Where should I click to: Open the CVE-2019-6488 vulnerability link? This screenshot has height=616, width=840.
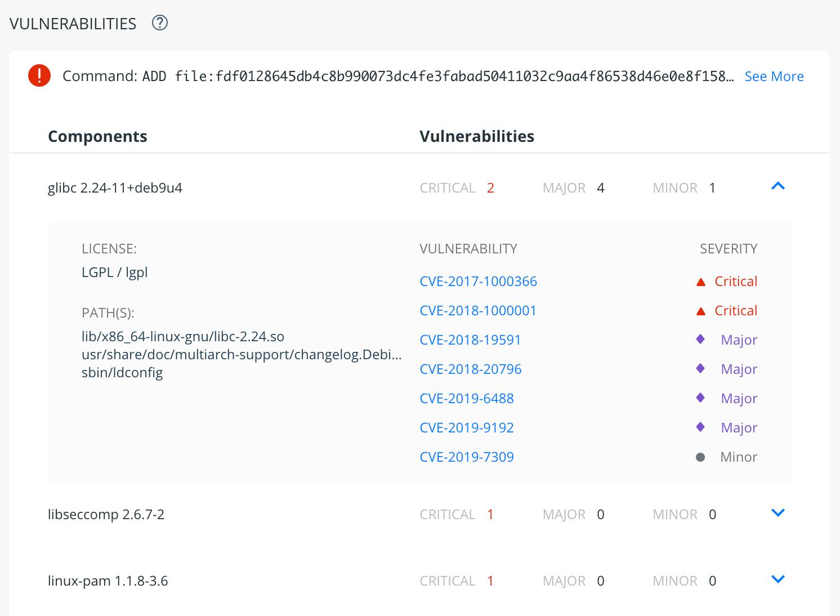coord(466,399)
